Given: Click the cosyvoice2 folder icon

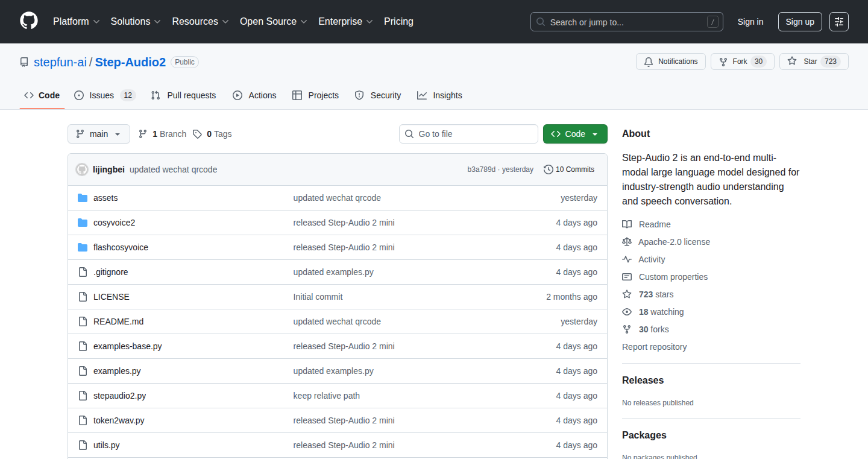Looking at the screenshot, I should pos(83,223).
